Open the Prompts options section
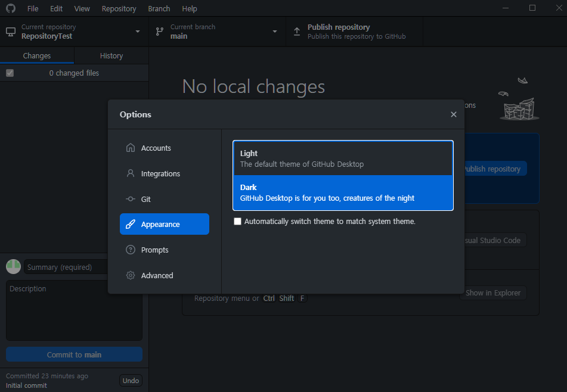567x392 pixels. click(x=165, y=250)
